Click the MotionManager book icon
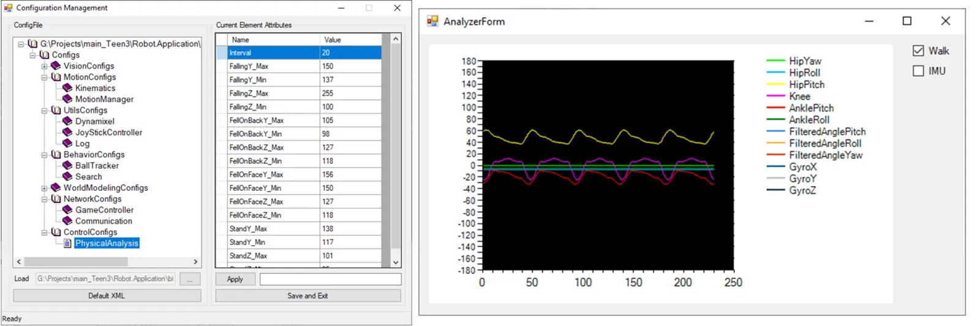The height and width of the screenshot is (326, 980). click(67, 98)
